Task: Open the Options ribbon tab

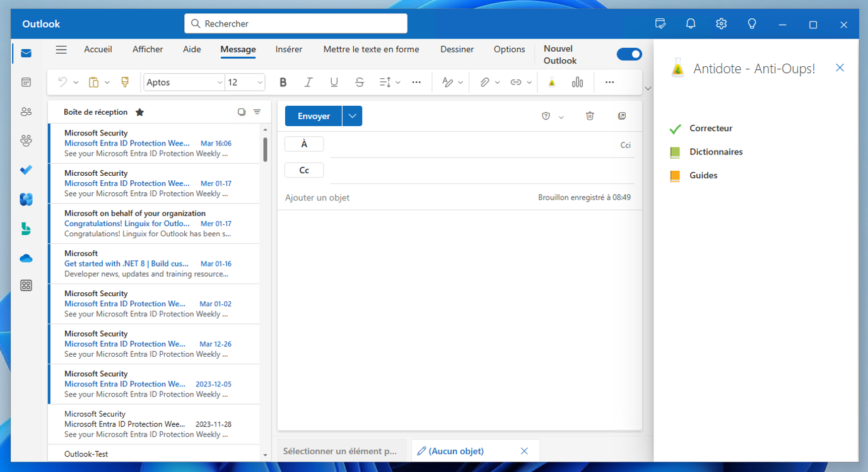Action: pyautogui.click(x=509, y=49)
